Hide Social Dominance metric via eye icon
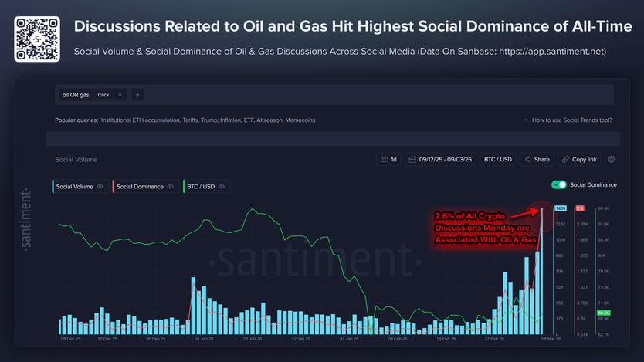 (171, 187)
